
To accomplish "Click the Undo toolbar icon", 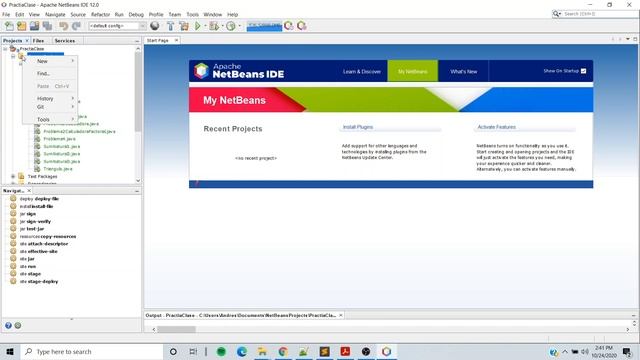I will tap(63, 26).
